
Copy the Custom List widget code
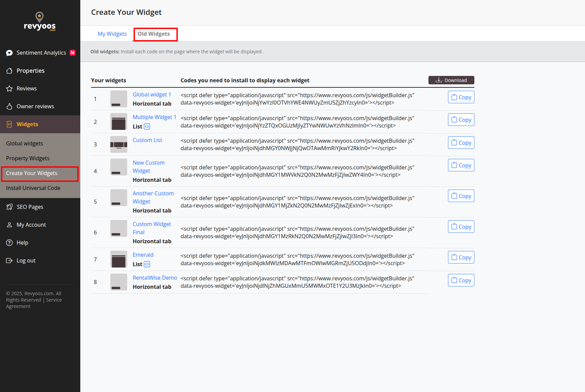tap(461, 143)
